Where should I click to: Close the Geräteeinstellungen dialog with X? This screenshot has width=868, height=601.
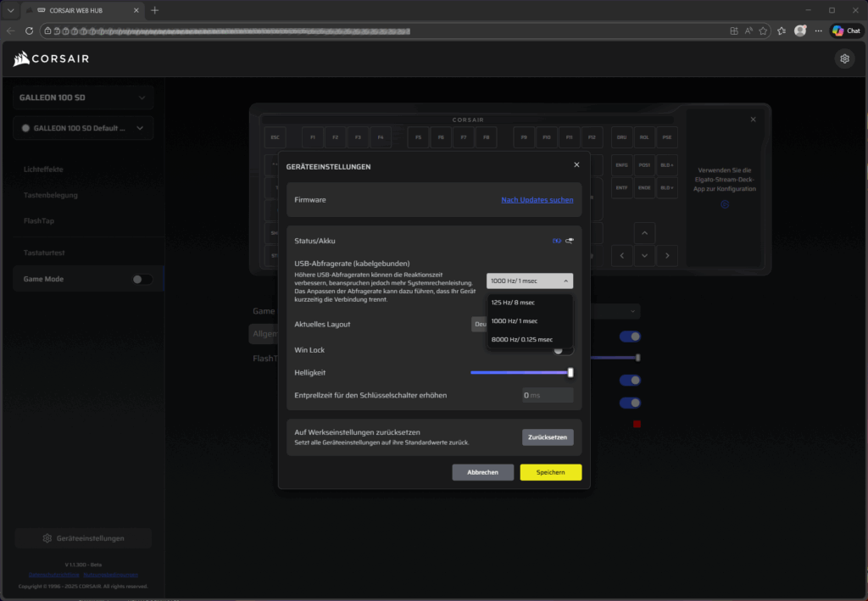[x=576, y=165]
